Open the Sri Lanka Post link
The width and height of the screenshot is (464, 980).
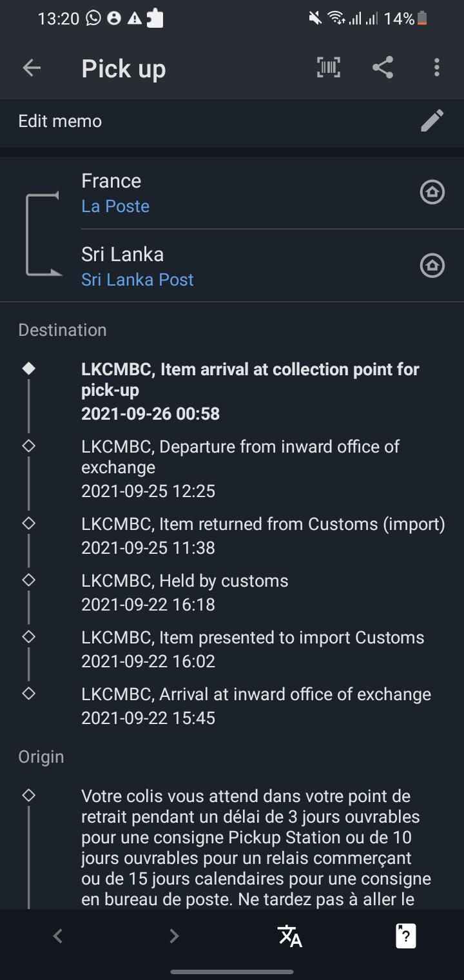137,280
